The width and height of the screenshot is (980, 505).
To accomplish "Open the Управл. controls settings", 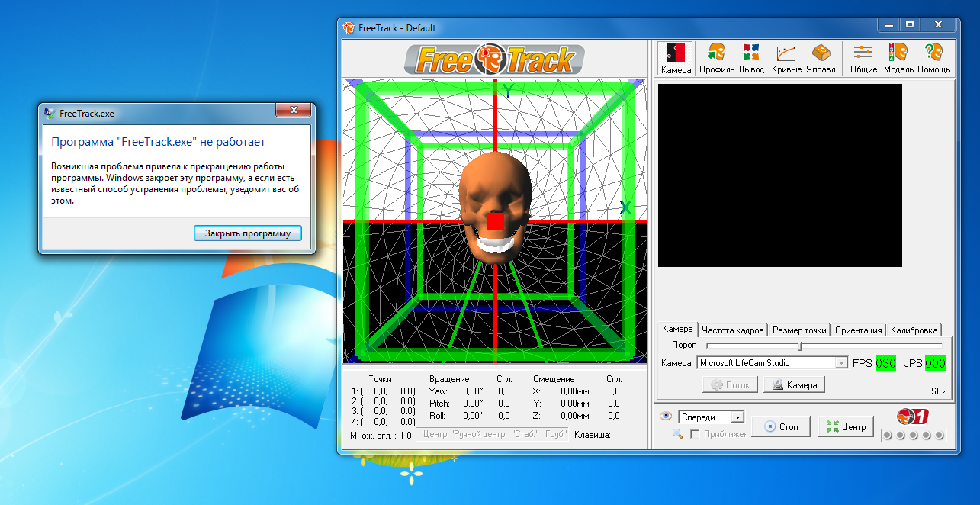I will coord(821,58).
